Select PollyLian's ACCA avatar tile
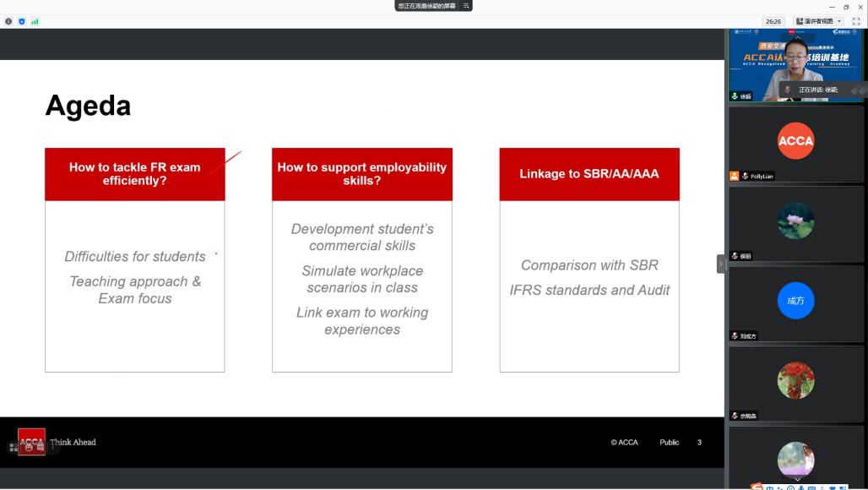 pyautogui.click(x=795, y=141)
